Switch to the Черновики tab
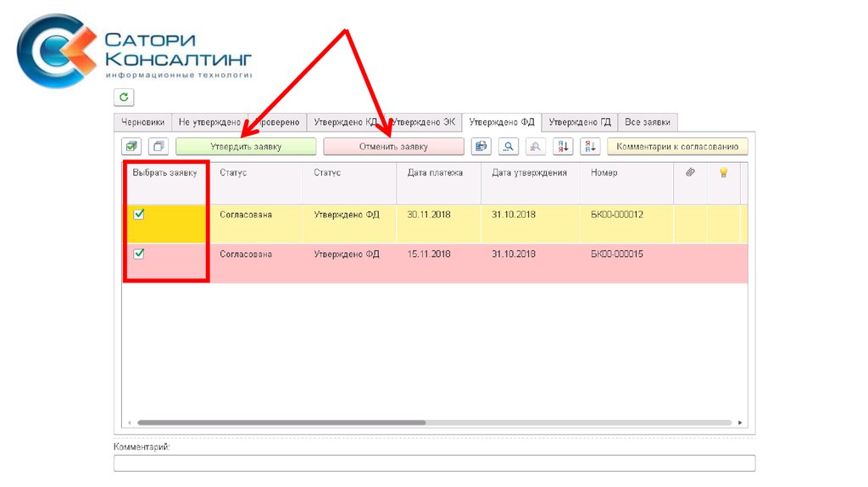Screen dimensions: 868x487 (142, 122)
